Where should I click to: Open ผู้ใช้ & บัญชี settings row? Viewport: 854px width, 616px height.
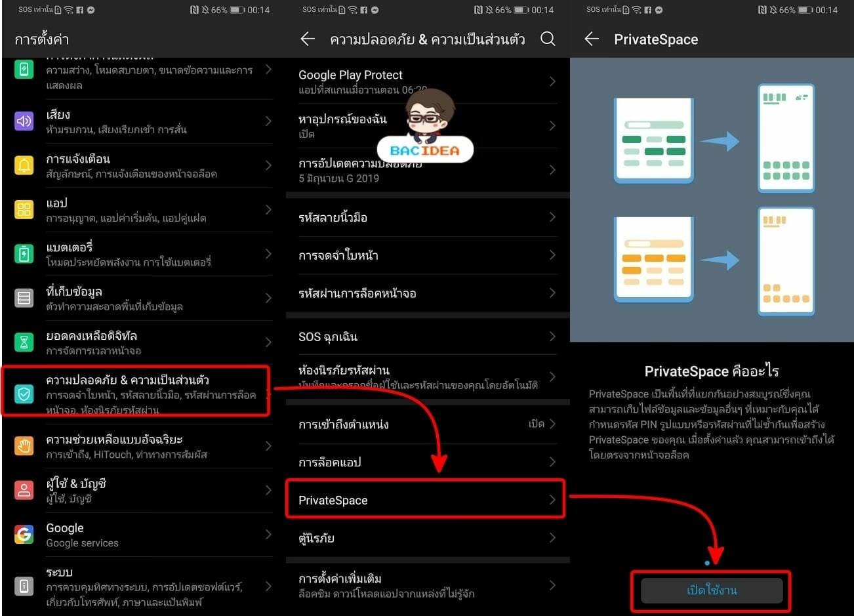(143, 490)
